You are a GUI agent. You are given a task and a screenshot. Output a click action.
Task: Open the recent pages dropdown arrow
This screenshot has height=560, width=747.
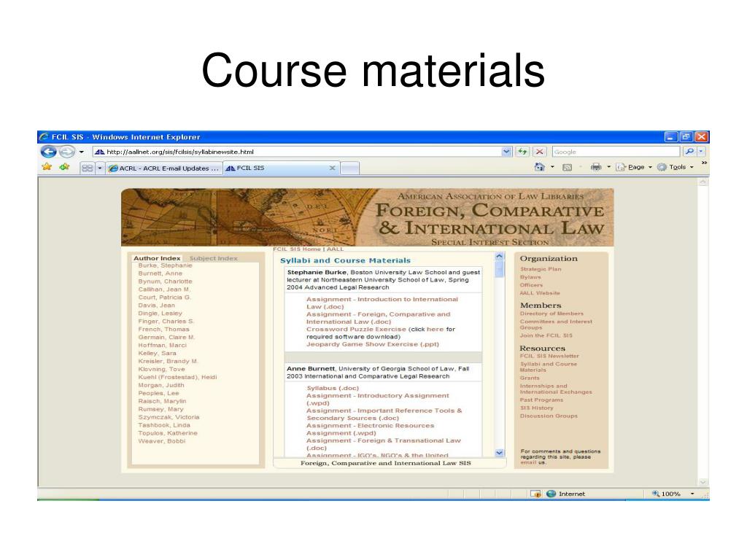point(82,152)
